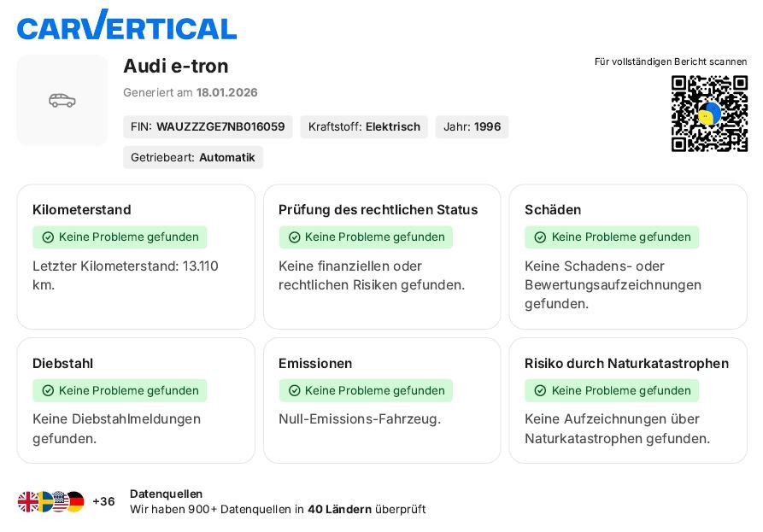Click the Getriebeart: Automatik tag
Screen dimensions: 763x532
pyautogui.click(x=193, y=157)
